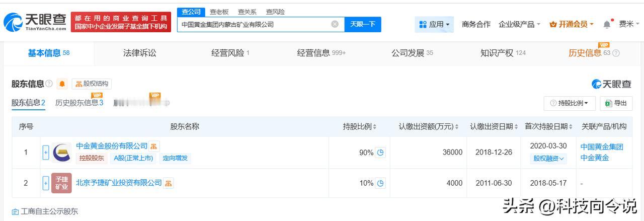Open the 开通会员 dropdown
Image resolution: width=644 pixels, height=221 pixels.
pyautogui.click(x=572, y=24)
